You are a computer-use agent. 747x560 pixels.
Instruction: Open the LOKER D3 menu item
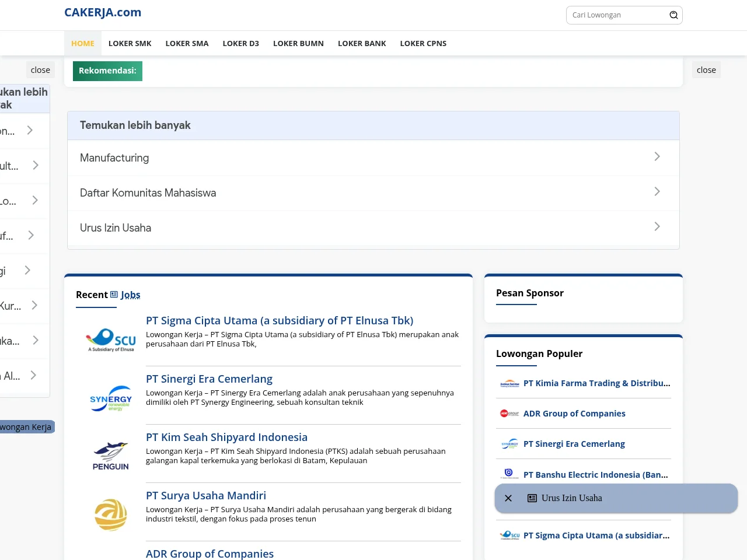240,43
